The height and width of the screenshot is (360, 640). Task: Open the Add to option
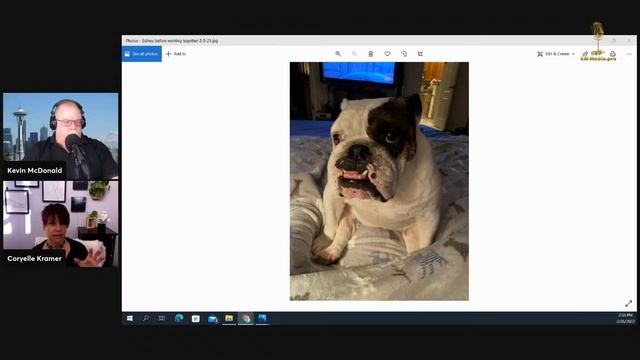(176, 54)
